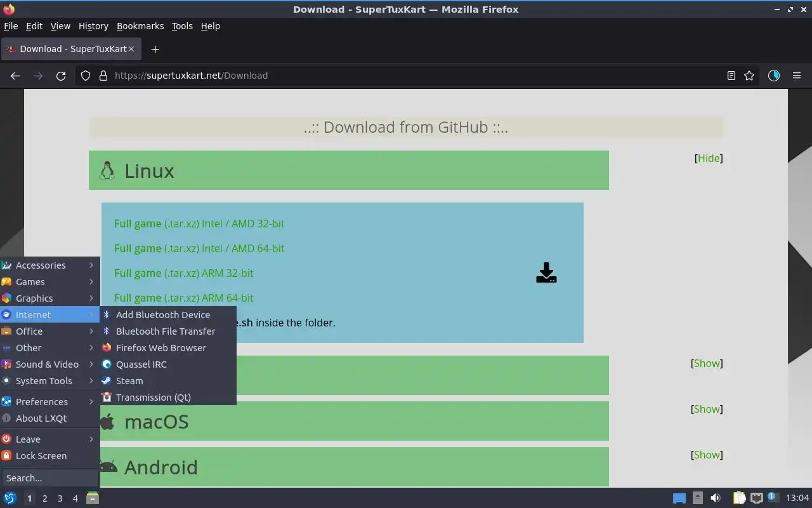Open the View menu
812x508 pixels.
(x=60, y=26)
